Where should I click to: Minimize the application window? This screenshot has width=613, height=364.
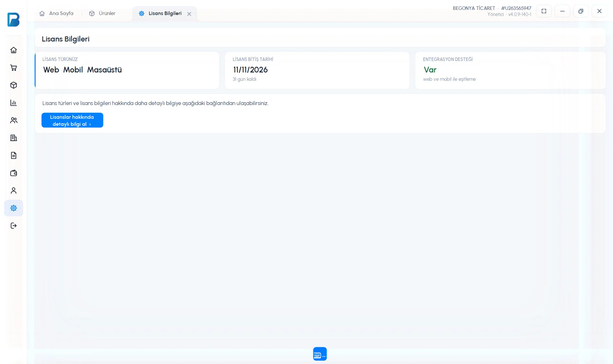(562, 11)
